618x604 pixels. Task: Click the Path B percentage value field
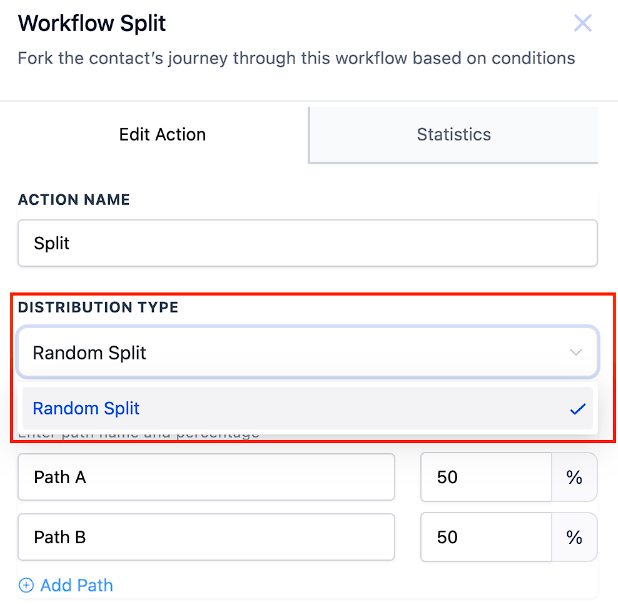click(486, 537)
